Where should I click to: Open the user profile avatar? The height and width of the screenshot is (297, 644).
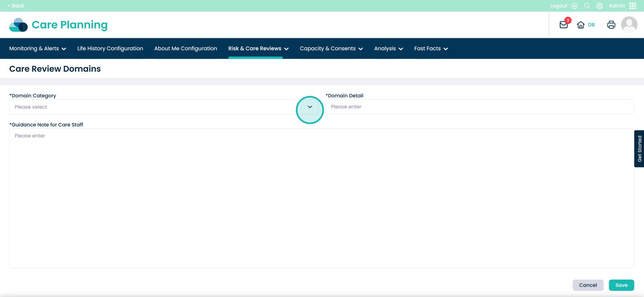tap(629, 25)
